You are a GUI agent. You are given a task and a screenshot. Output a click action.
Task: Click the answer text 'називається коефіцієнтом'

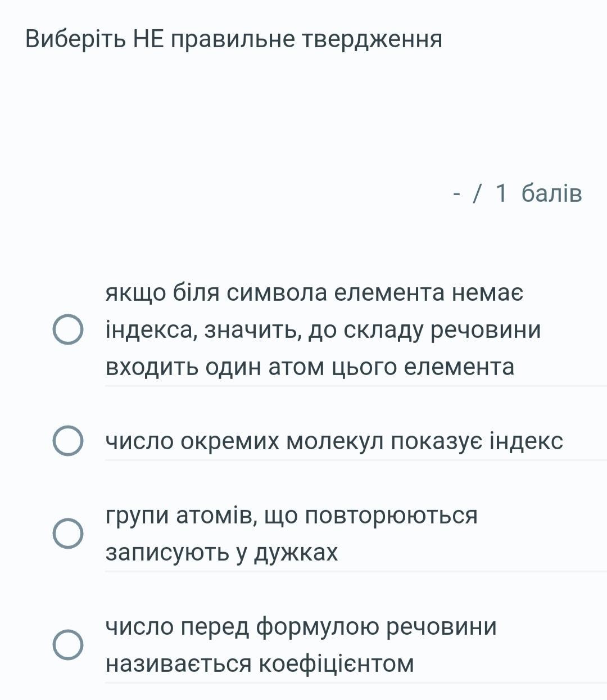[x=260, y=663]
